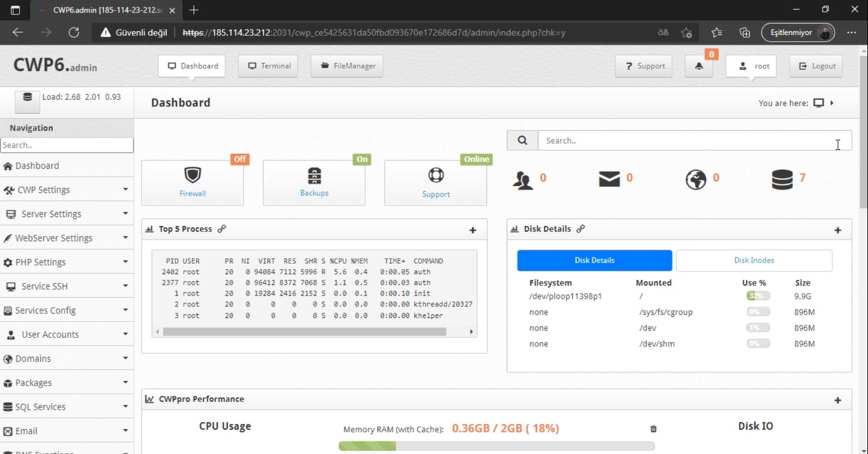Open the tab actions menu icon

[x=15, y=10]
